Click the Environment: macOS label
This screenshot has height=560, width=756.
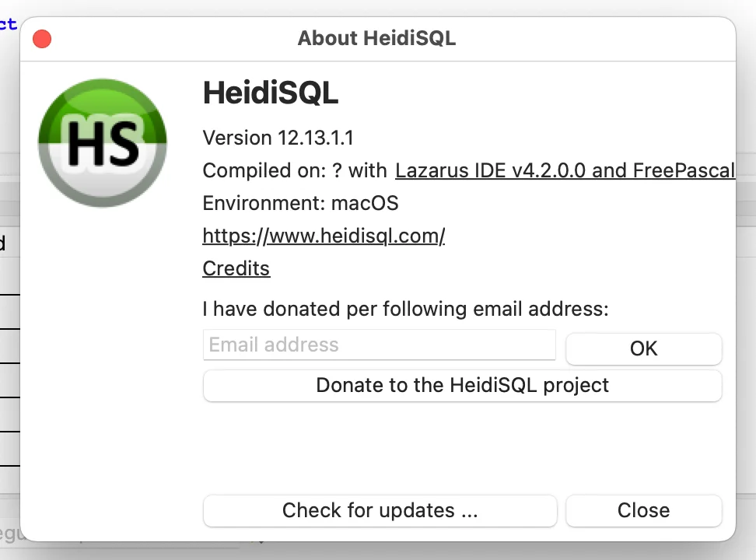tap(300, 203)
